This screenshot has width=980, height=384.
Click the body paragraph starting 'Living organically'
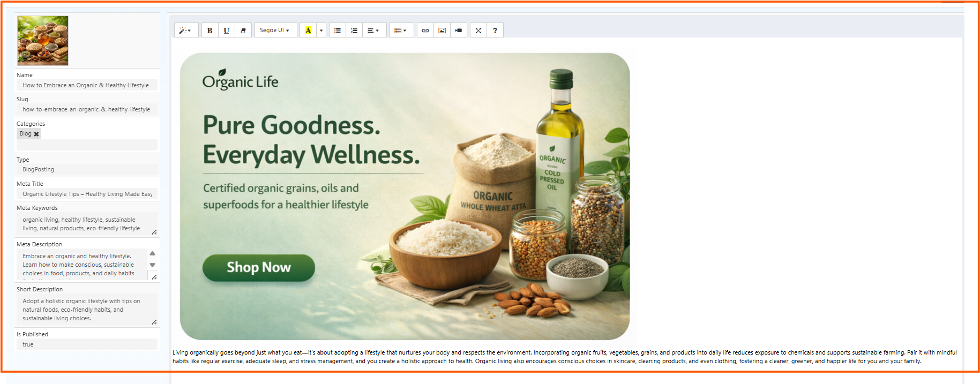564,357
